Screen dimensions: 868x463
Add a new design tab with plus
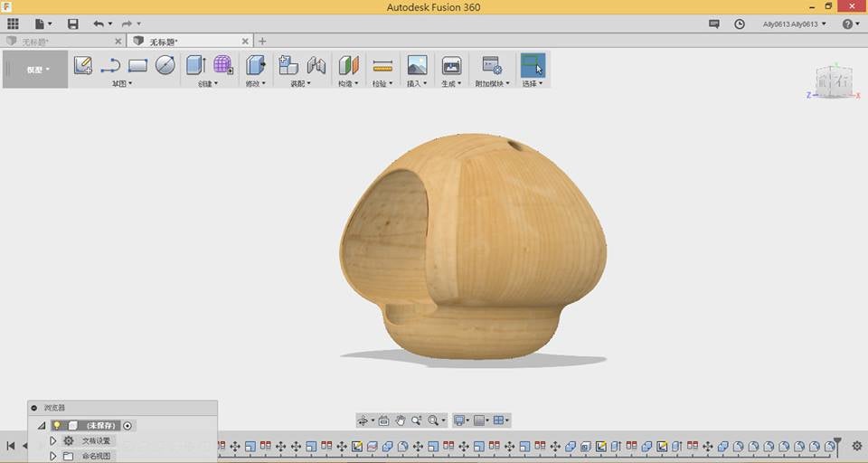pos(262,42)
